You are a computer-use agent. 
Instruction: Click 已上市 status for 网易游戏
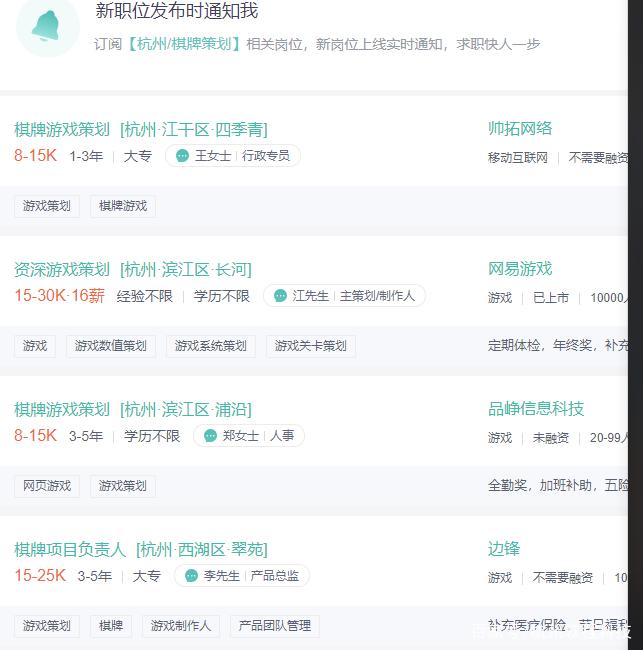551,298
